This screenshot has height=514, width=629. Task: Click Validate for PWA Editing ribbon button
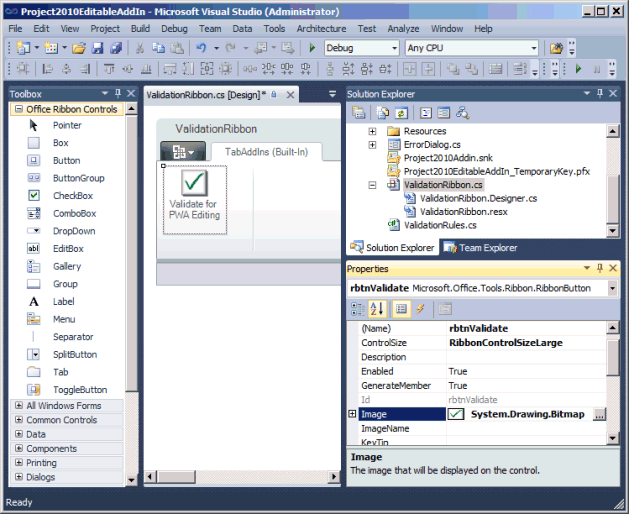coord(195,200)
